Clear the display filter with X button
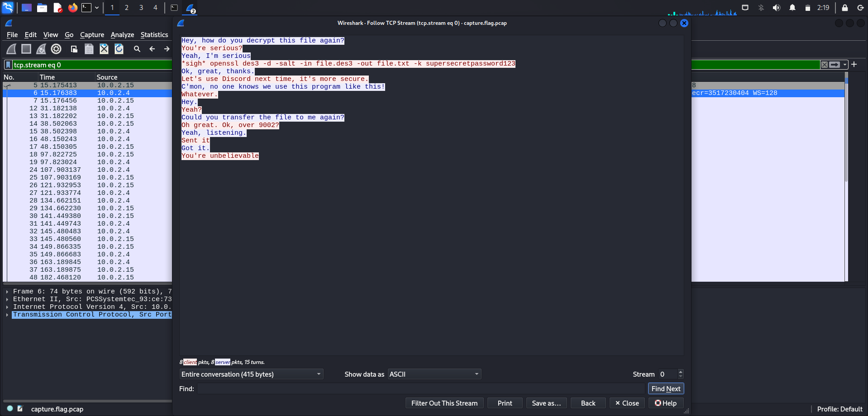This screenshot has height=416, width=868. pos(825,65)
